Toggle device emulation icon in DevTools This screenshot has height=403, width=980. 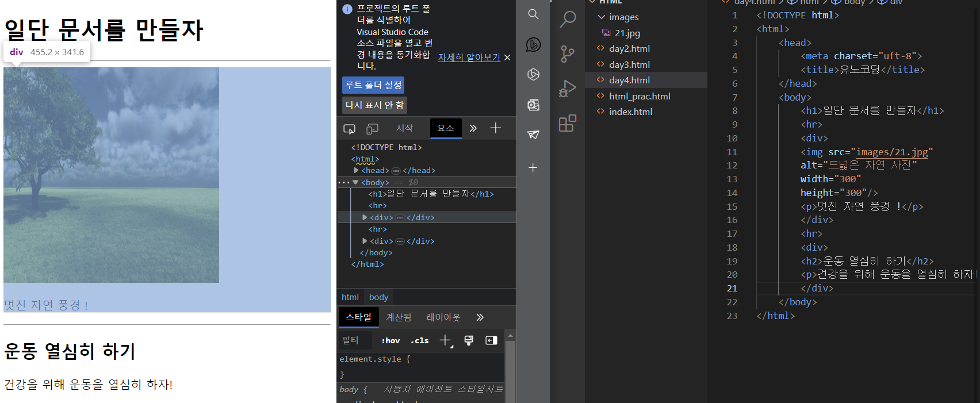point(373,129)
